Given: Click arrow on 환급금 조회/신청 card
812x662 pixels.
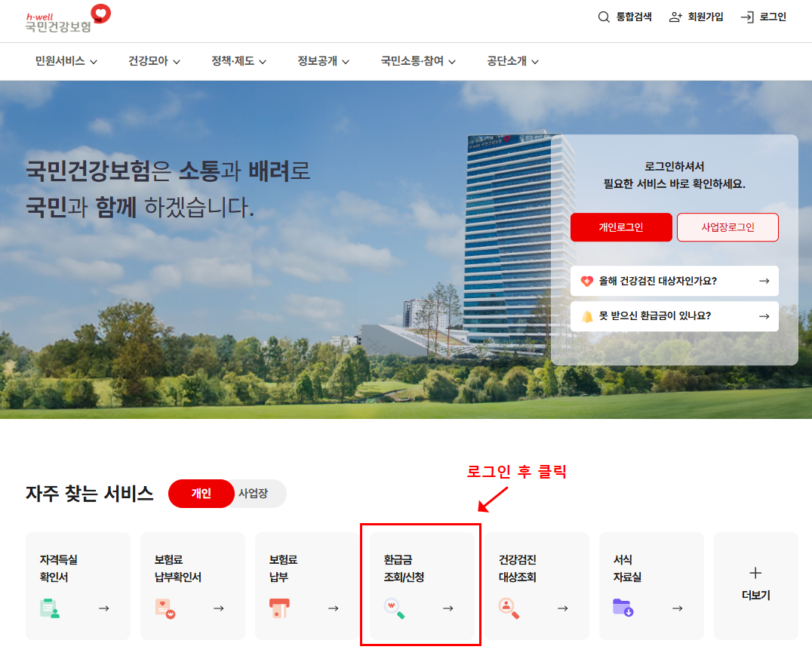Looking at the screenshot, I should pyautogui.click(x=448, y=608).
